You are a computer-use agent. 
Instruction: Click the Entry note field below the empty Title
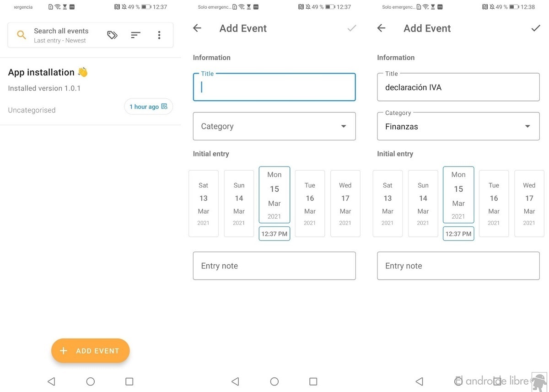click(x=274, y=266)
